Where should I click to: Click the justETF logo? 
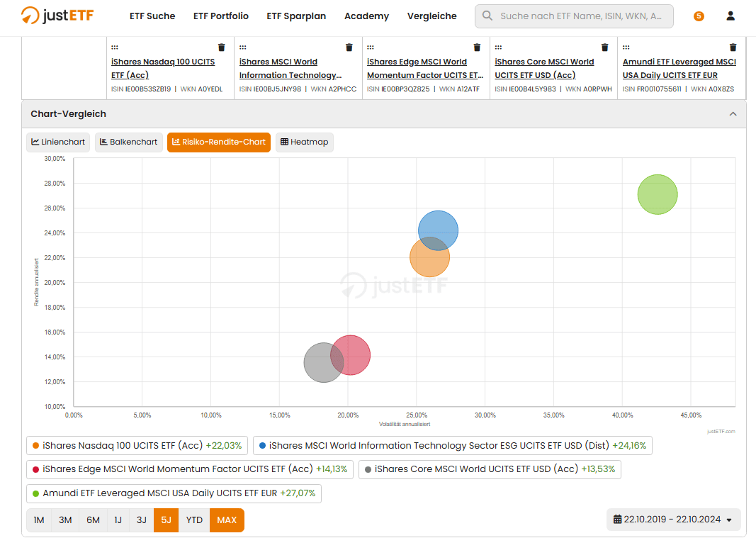[57, 16]
